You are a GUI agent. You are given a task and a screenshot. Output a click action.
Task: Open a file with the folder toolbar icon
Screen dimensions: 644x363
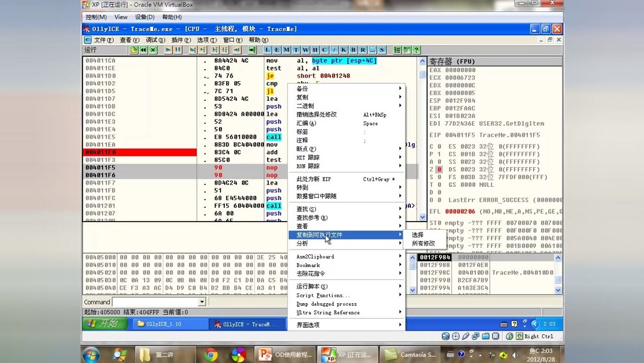[x=132, y=50]
